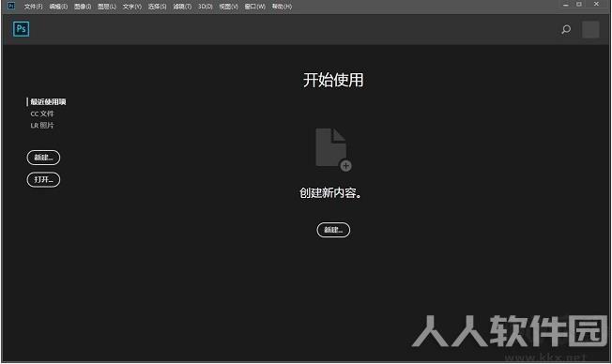This screenshot has height=364, width=612.
Task: Open the 视图(V) menu
Action: pos(228,7)
